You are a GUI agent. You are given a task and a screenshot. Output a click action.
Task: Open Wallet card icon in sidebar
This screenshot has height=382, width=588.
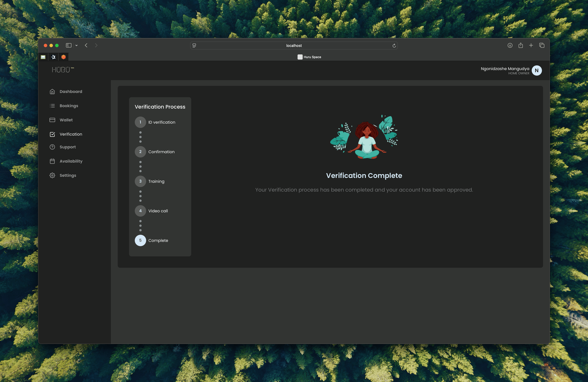click(52, 120)
